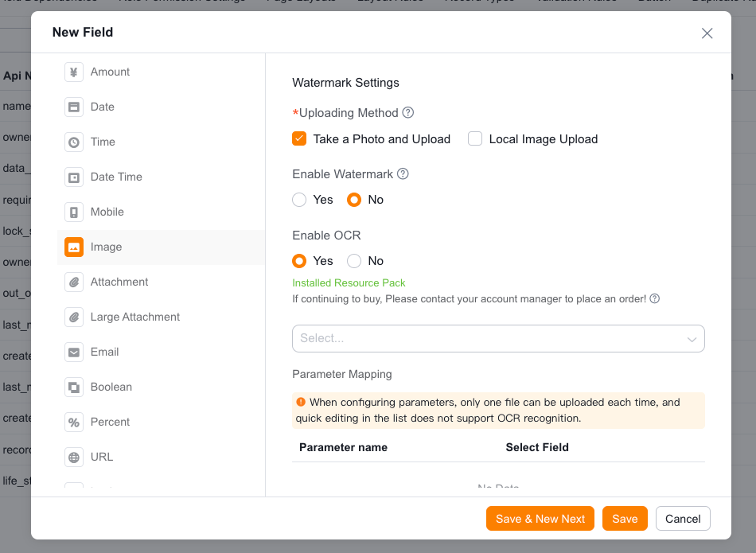Choose the URL globe icon
The image size is (756, 553).
point(74,457)
